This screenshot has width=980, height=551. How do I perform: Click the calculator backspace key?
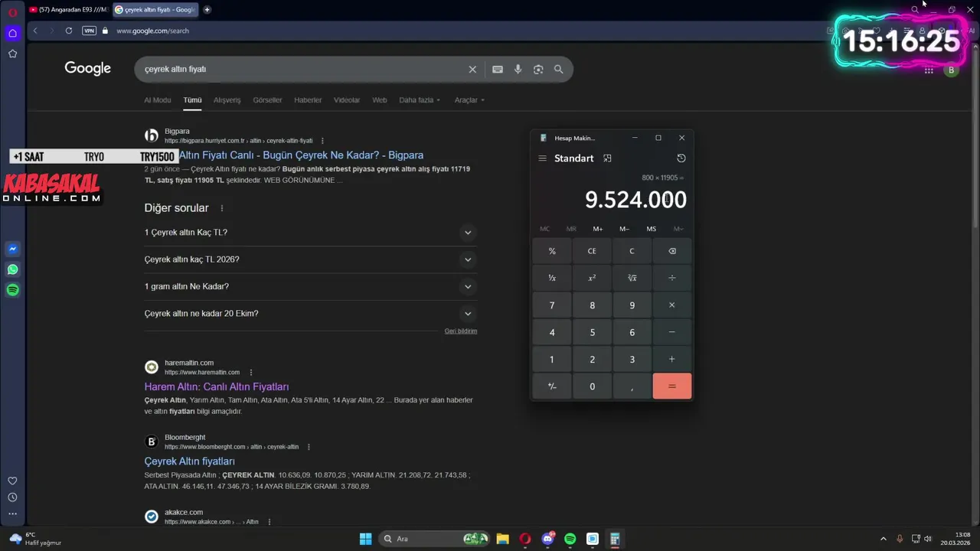coord(672,251)
